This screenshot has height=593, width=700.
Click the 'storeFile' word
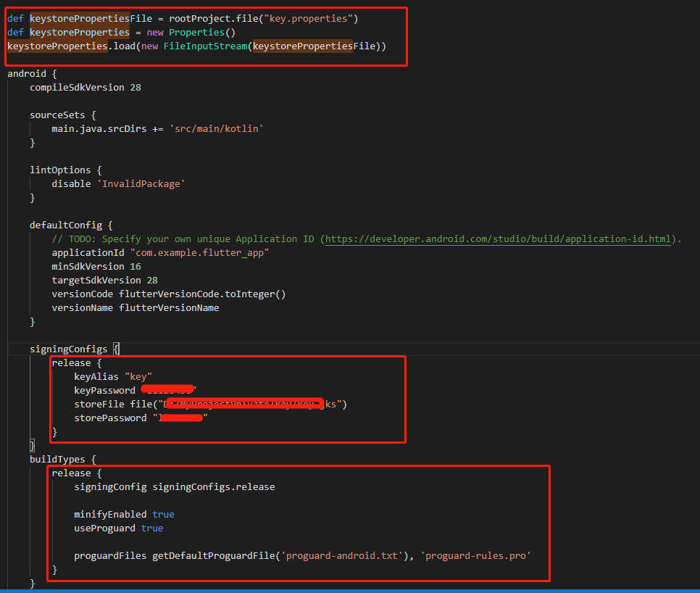pyautogui.click(x=99, y=404)
